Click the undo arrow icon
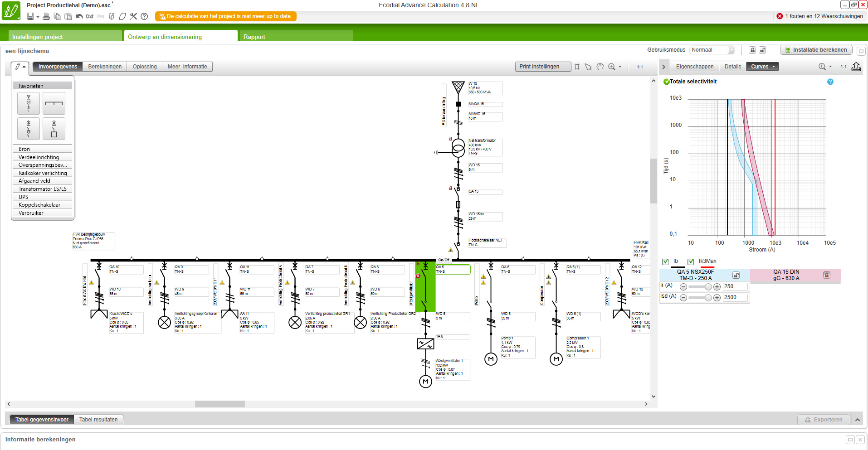Screen dimensions: 868x450 (79, 16)
